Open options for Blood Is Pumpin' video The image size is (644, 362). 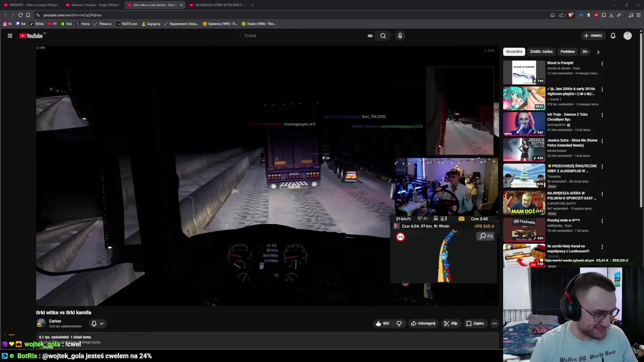tap(602, 64)
